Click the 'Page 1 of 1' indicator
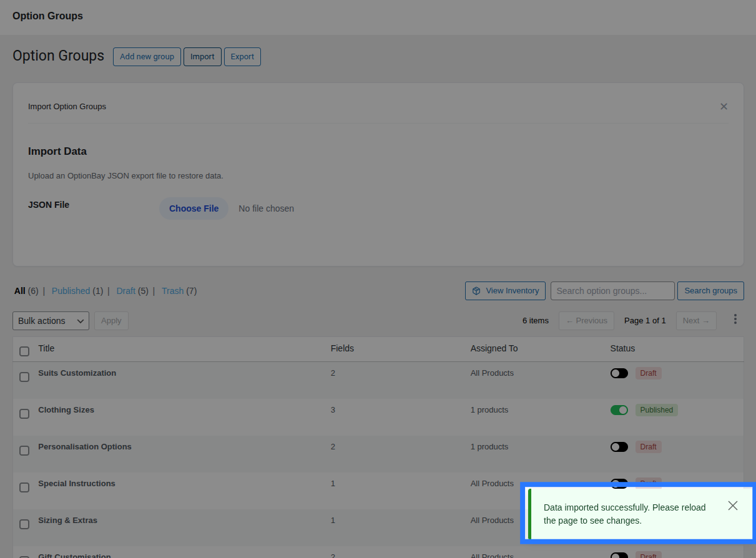 point(645,321)
